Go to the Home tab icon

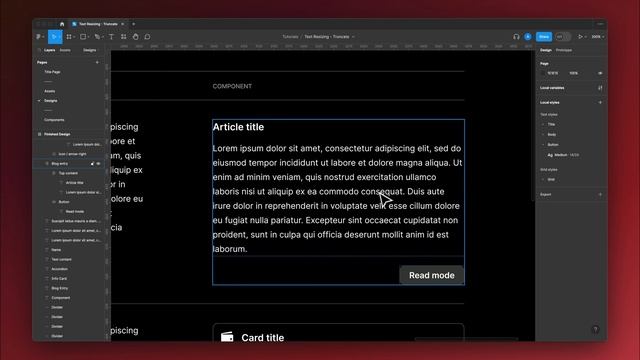pyautogui.click(x=62, y=24)
